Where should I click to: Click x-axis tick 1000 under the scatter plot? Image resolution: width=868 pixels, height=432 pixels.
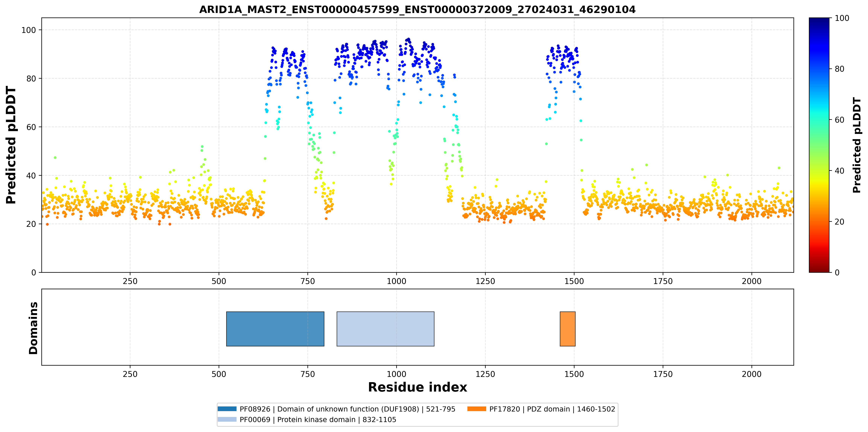click(x=396, y=281)
